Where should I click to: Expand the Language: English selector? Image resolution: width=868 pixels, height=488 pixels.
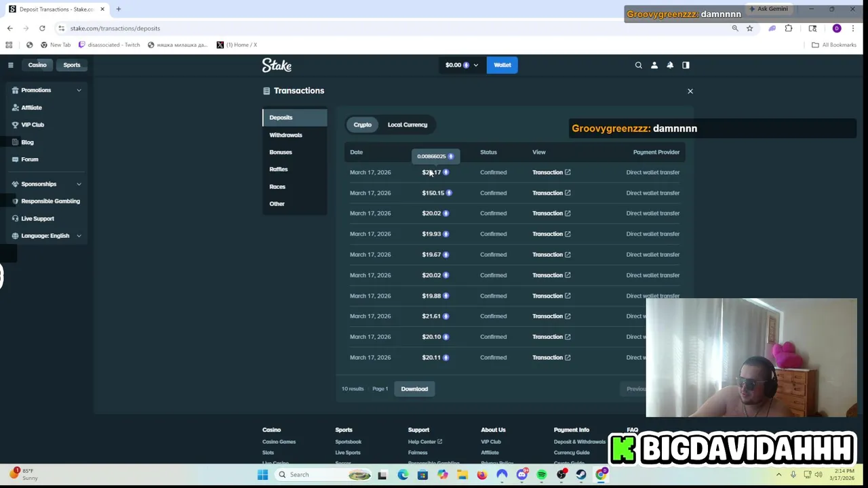pyautogui.click(x=46, y=236)
